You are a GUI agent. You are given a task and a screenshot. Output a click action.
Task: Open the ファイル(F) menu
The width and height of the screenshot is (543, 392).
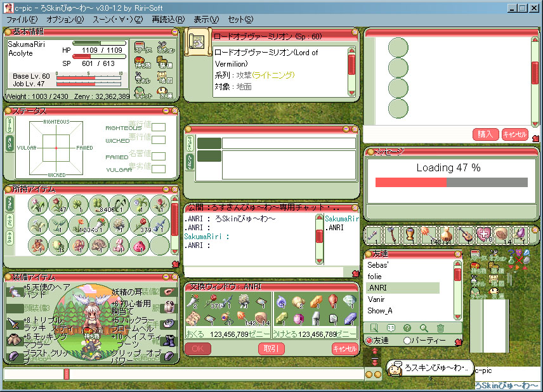pyautogui.click(x=22, y=20)
